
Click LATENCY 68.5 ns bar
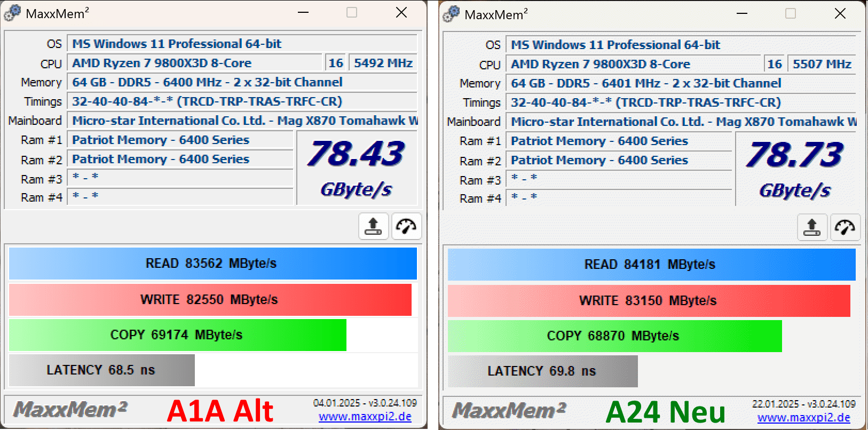[x=102, y=370]
